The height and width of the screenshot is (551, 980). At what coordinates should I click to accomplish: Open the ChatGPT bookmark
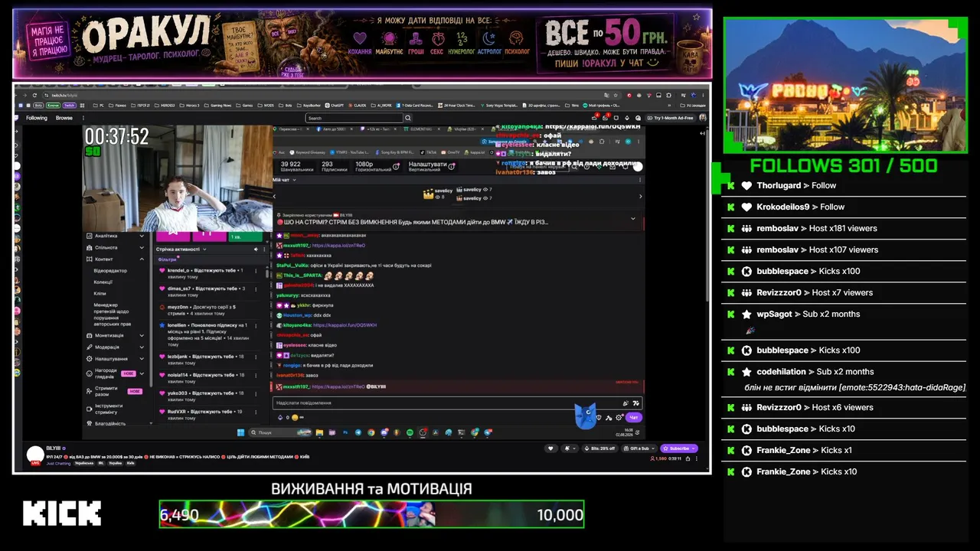335,105
